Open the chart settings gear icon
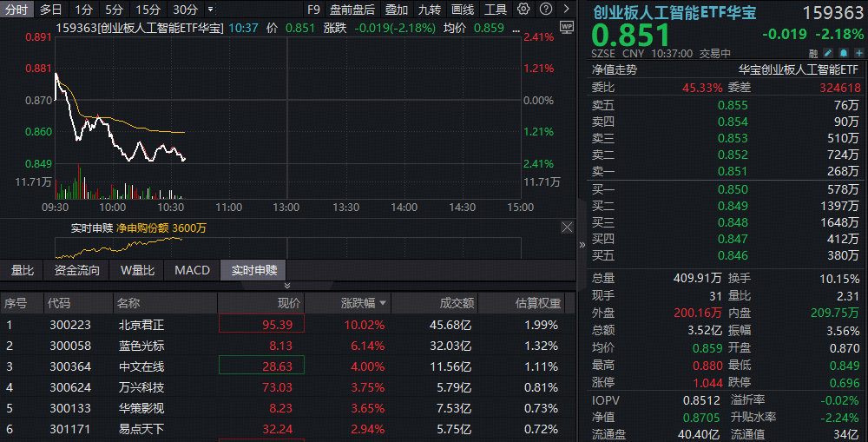The height and width of the screenshot is (442, 868). pyautogui.click(x=523, y=10)
